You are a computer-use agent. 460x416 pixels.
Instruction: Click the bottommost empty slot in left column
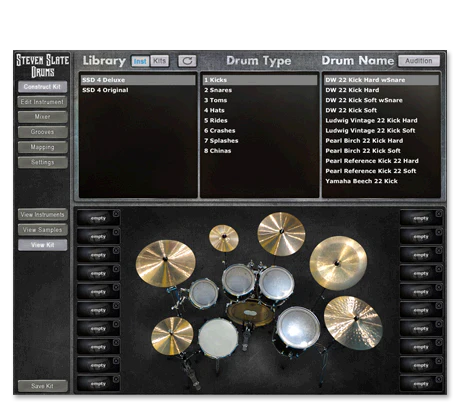pos(98,383)
